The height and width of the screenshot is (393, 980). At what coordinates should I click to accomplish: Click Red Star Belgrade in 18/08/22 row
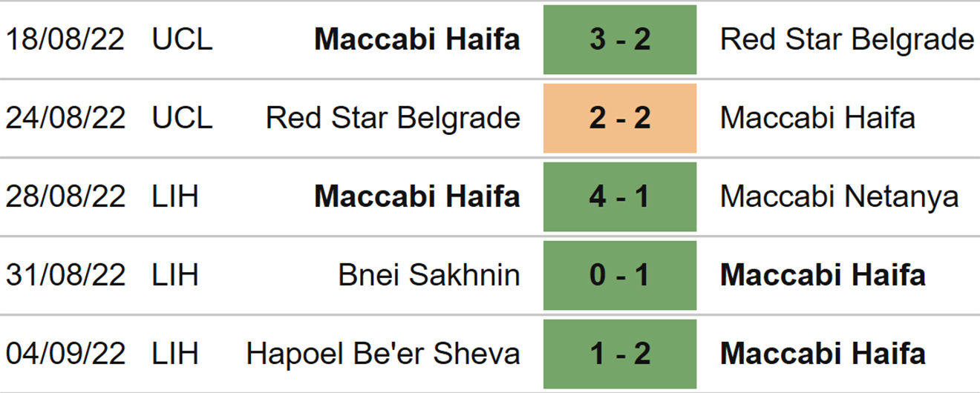point(847,40)
